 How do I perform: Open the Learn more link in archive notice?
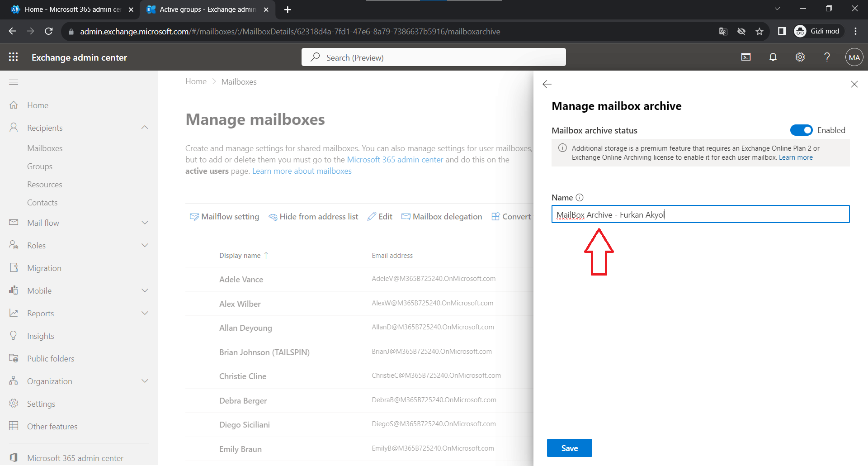796,157
